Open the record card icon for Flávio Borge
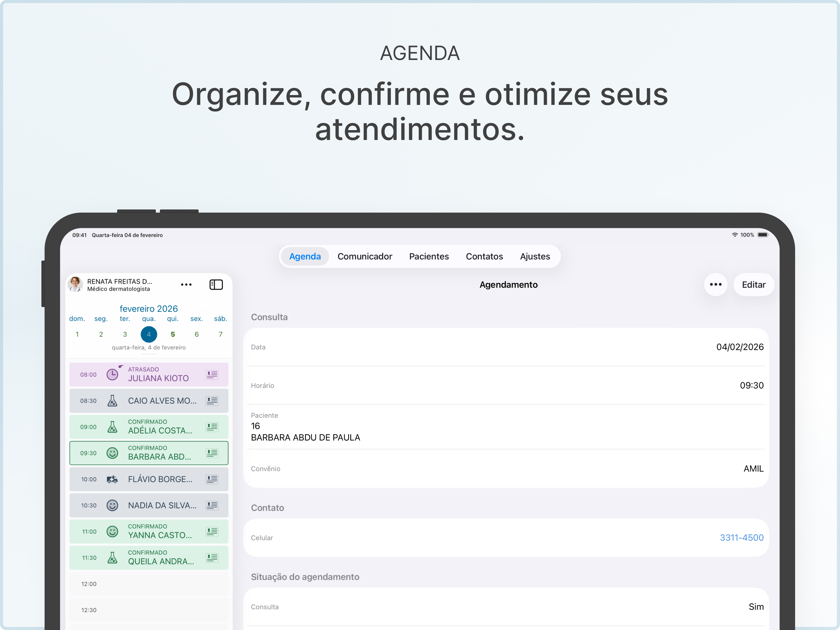The image size is (840, 630). tap(212, 480)
